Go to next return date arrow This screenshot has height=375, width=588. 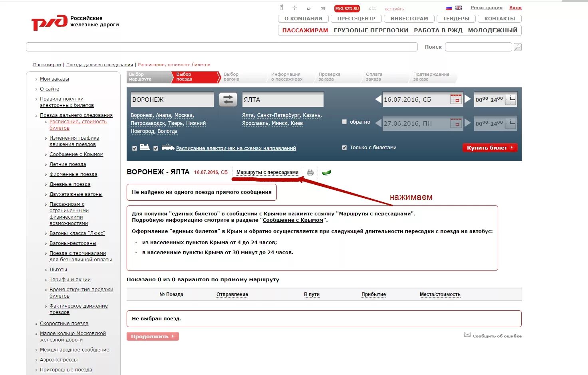pyautogui.click(x=468, y=123)
